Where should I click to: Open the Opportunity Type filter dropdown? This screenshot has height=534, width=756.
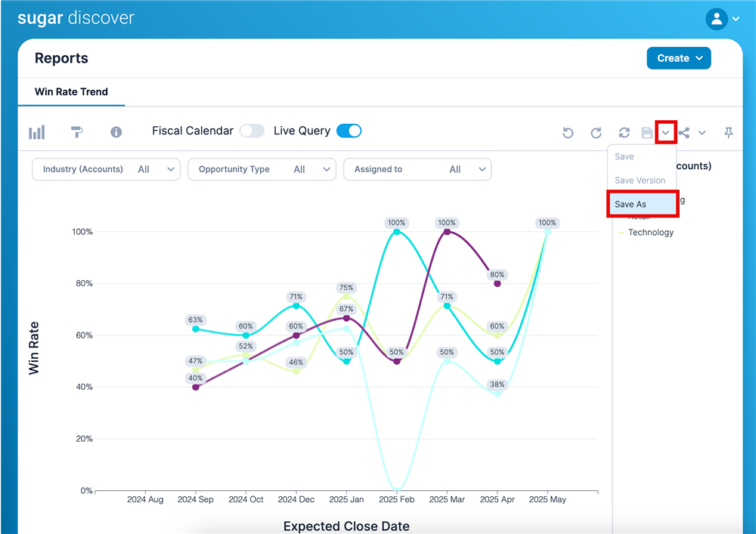click(x=262, y=169)
